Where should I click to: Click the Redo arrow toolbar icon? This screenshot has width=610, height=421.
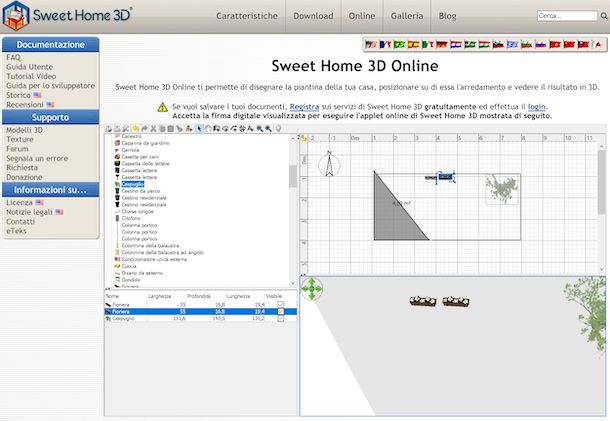pyautogui.click(x=145, y=128)
